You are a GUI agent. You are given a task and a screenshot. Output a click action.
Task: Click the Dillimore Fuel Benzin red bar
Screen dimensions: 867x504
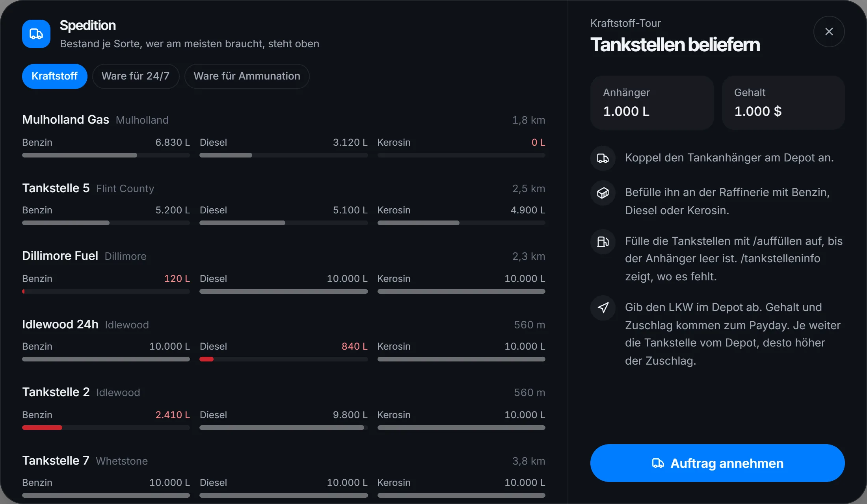point(106,291)
